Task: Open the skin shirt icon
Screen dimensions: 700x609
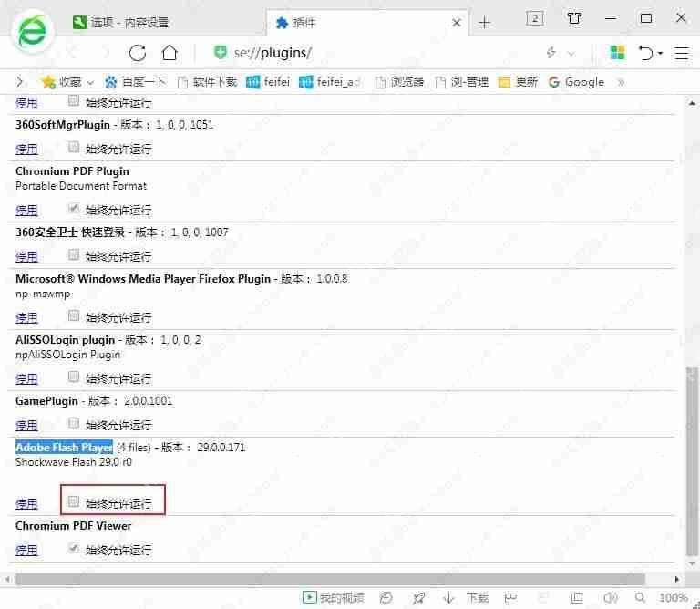Action: pos(574,18)
